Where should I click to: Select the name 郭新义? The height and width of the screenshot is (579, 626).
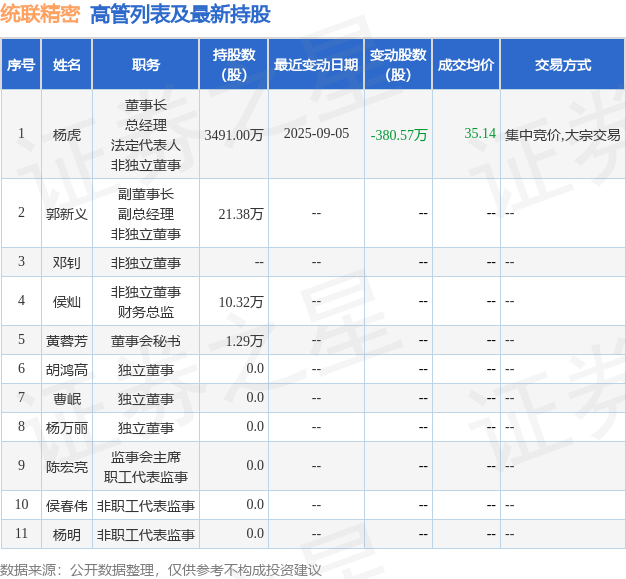(x=67, y=214)
